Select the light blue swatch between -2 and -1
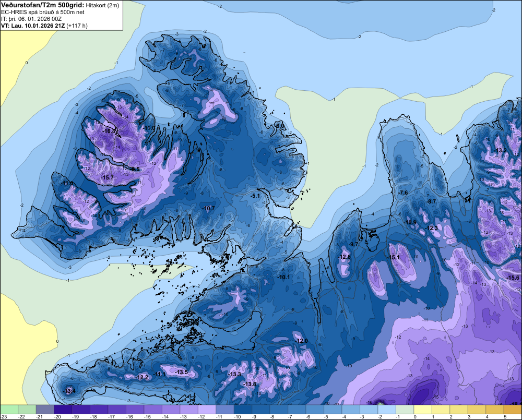The image size is (522, 420). pos(387,410)
